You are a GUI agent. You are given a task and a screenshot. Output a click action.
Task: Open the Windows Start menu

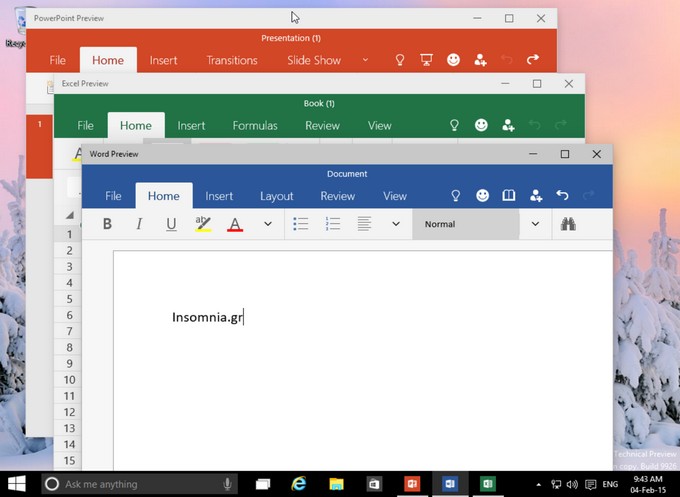(x=16, y=484)
